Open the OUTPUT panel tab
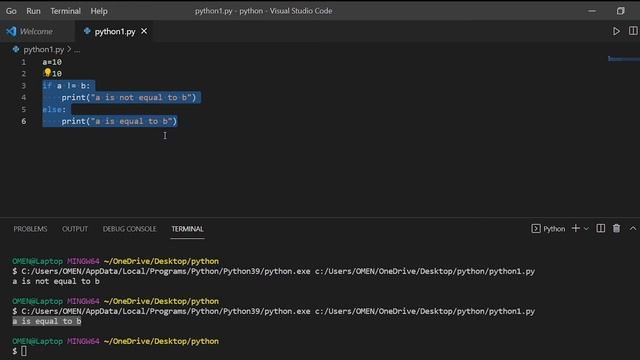This screenshot has height=360, width=640. tap(75, 229)
